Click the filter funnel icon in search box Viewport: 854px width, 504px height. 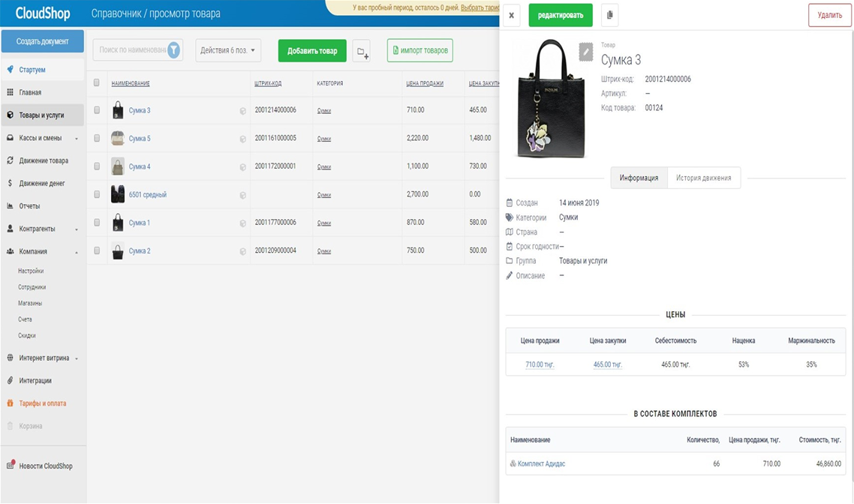174,50
